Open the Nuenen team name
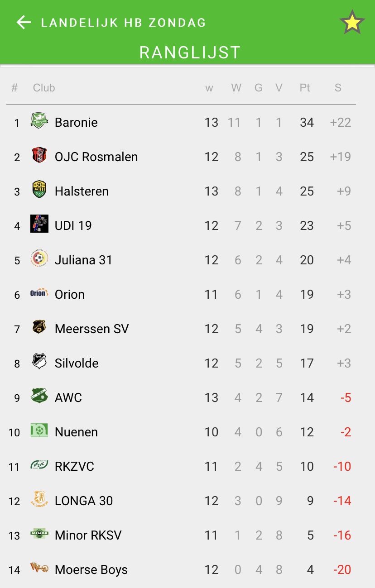The width and height of the screenshot is (375, 588). coord(76,432)
